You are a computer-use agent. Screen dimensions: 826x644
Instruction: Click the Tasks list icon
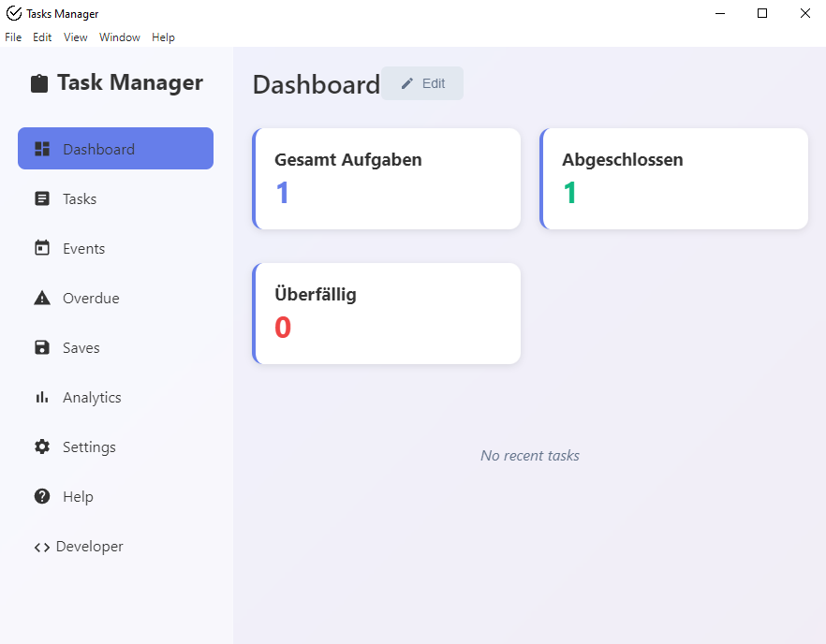(x=42, y=198)
